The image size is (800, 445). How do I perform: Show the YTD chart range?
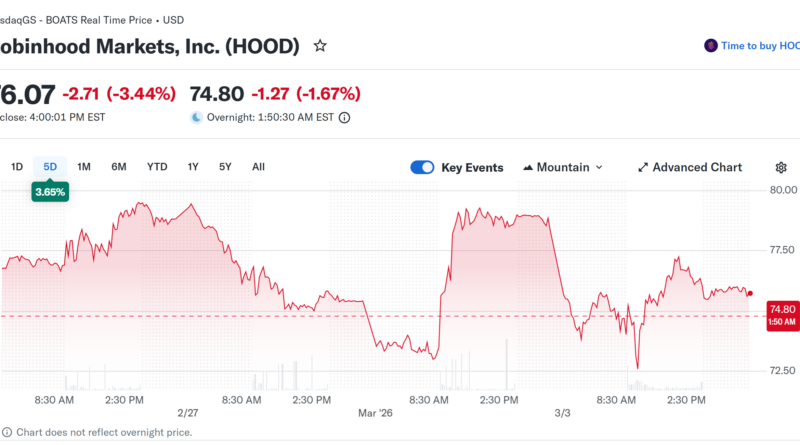click(157, 167)
